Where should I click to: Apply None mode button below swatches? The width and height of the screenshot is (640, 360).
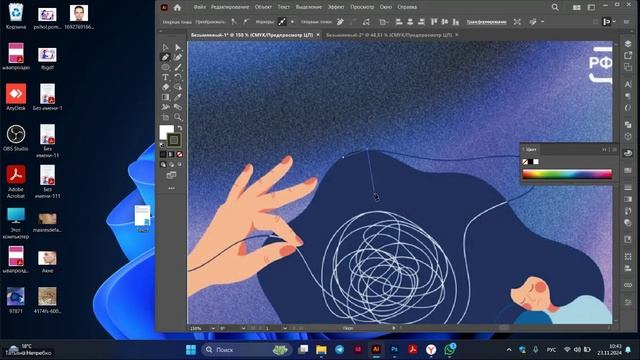tap(179, 154)
